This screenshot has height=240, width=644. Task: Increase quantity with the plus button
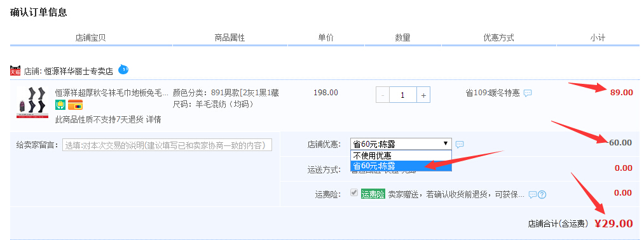tap(423, 95)
